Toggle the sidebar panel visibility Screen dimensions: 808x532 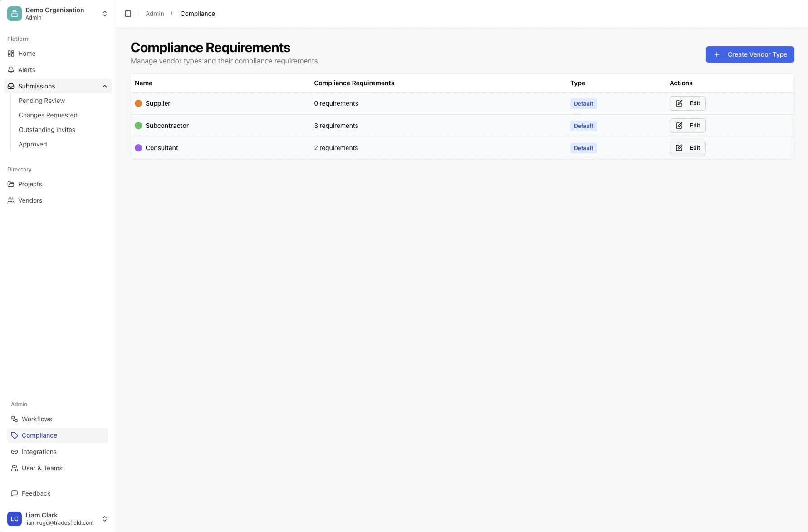click(x=127, y=13)
